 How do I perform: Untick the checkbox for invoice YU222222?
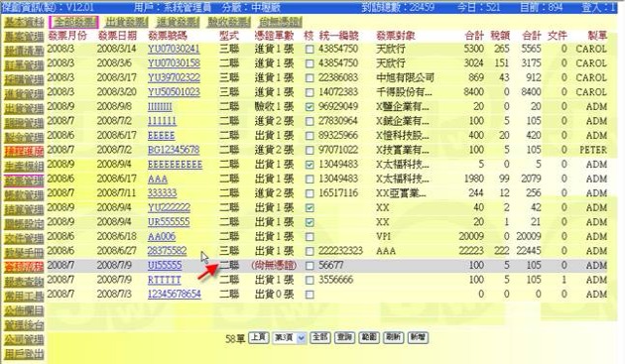[310, 208]
